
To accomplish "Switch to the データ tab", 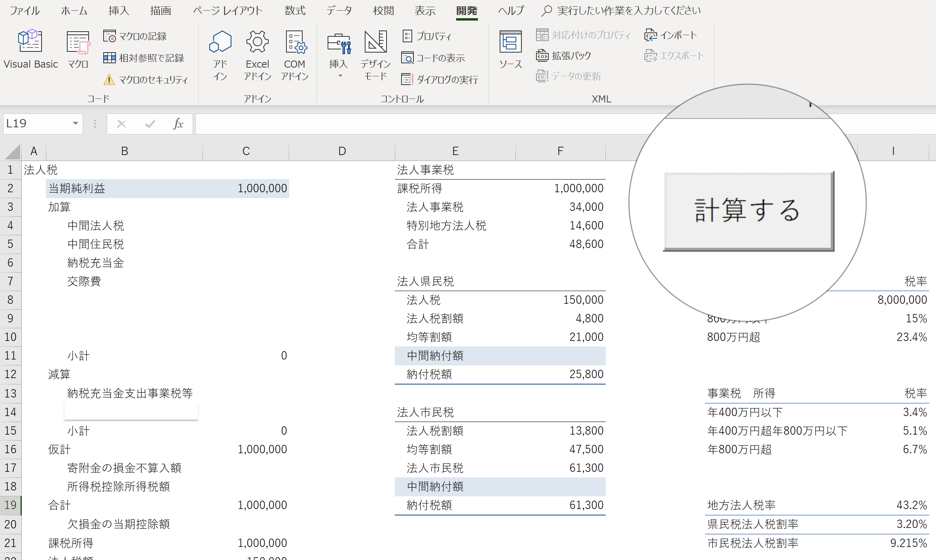I will pyautogui.click(x=339, y=11).
